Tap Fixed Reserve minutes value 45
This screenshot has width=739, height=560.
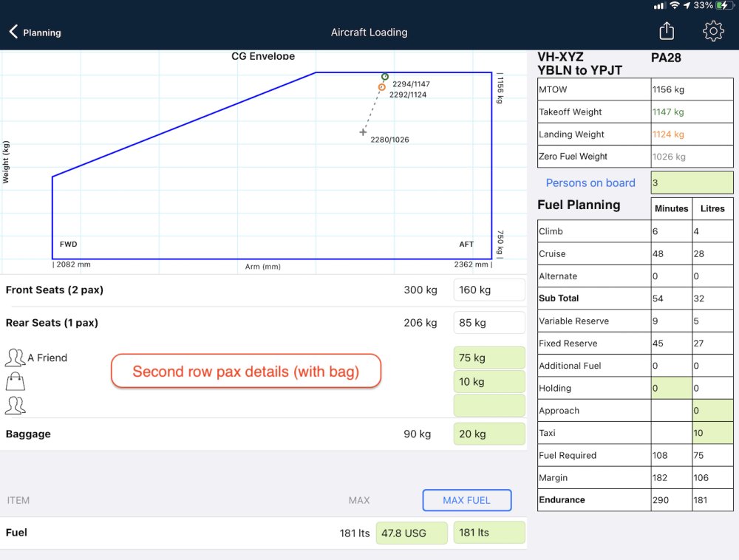point(658,344)
